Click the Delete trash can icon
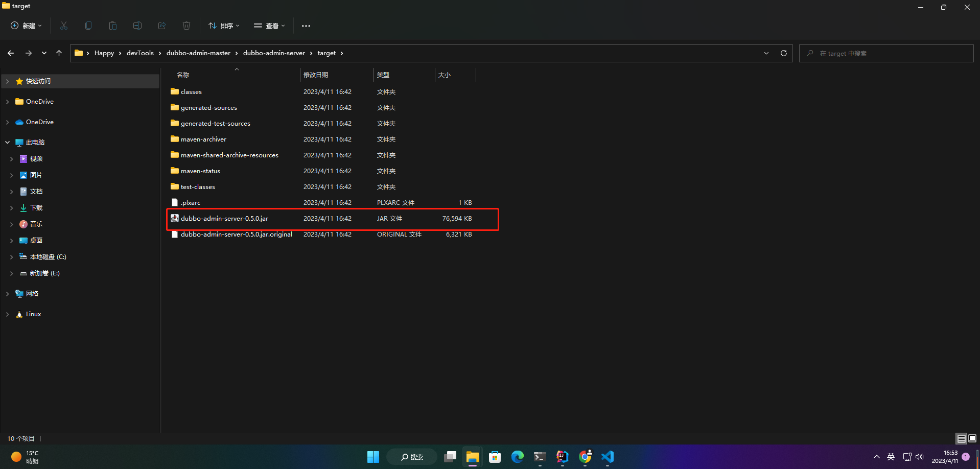The width and height of the screenshot is (980, 469). 186,26
